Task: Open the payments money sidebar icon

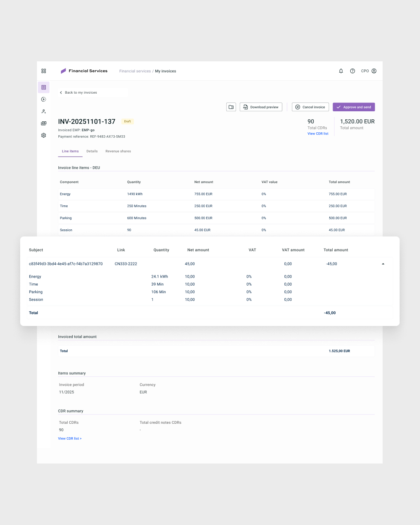Action: (44, 123)
